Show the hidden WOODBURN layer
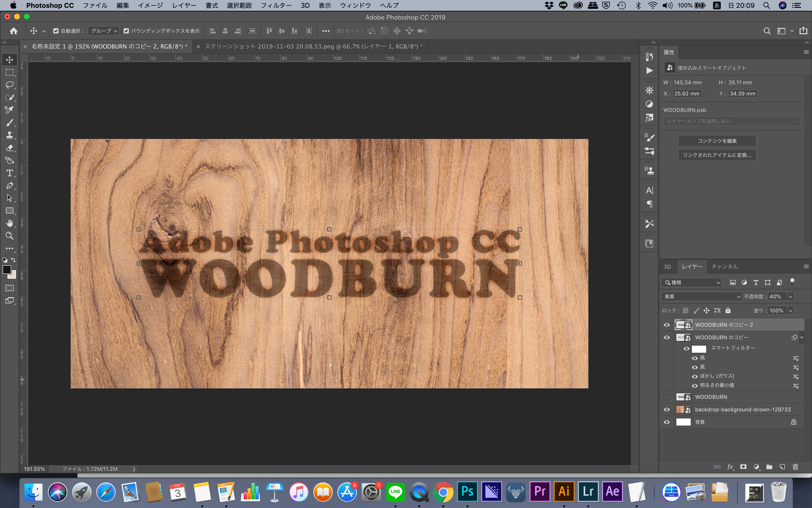 tap(667, 397)
